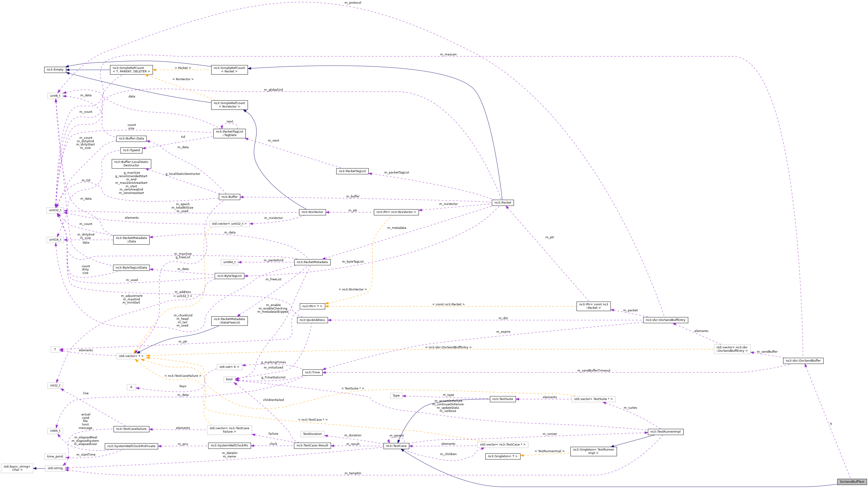The height and width of the screenshot is (488, 868).
Task: Click the ns3::PacketMetadata::Data node
Action: coord(131,240)
